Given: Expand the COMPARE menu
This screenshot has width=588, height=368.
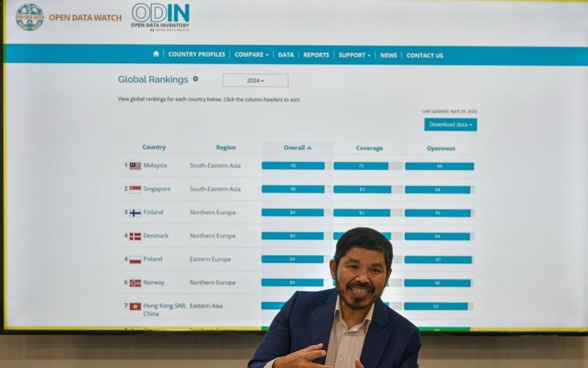Looking at the screenshot, I should (251, 55).
